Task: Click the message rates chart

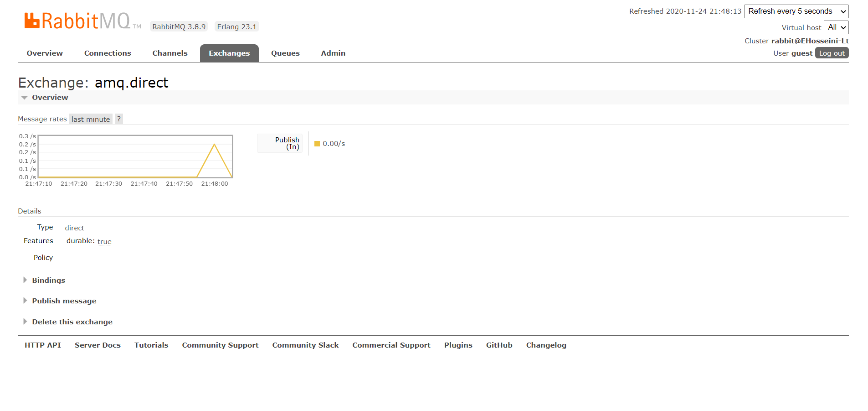Action: (x=135, y=156)
